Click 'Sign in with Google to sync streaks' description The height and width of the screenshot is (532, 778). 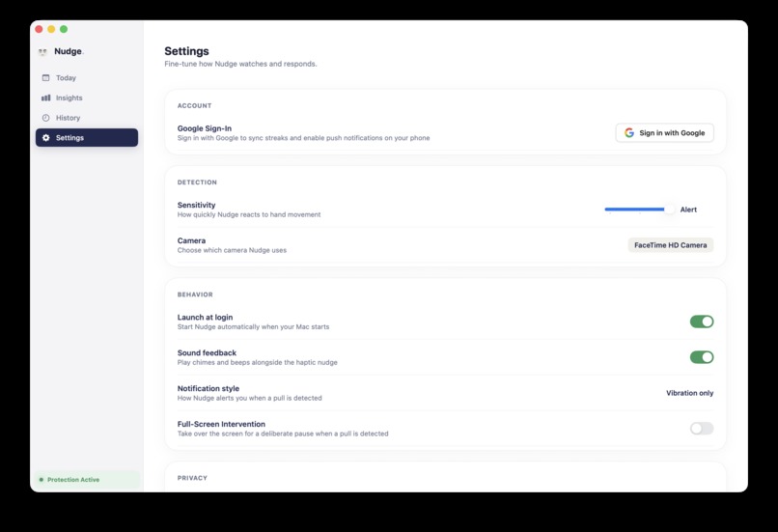point(304,137)
